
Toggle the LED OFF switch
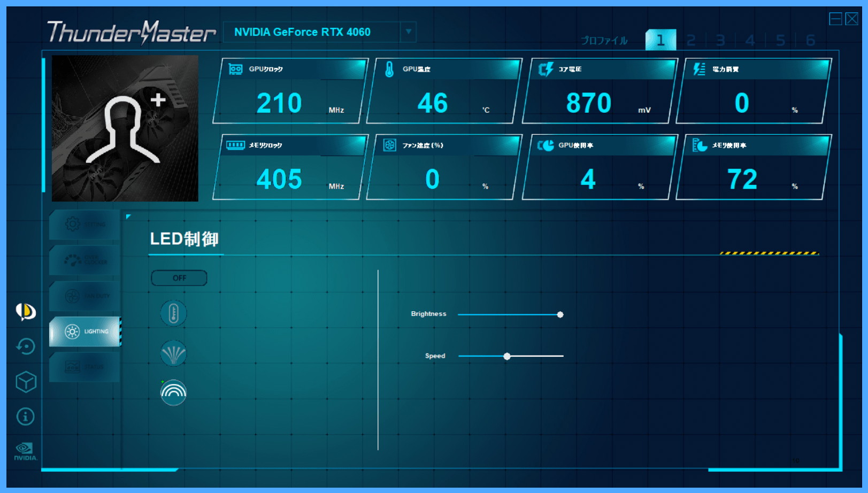click(x=179, y=278)
